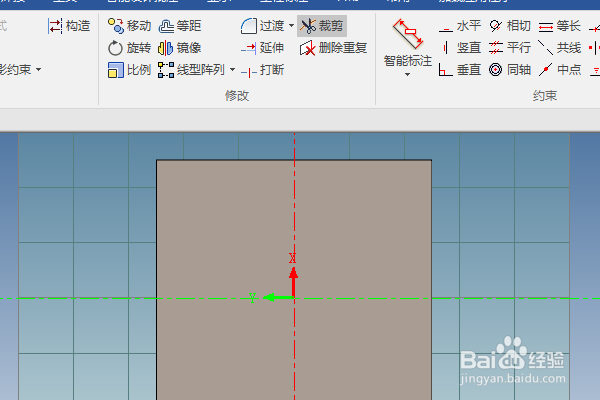
Task: Select the 线型阵列 linear pattern tool
Action: (191, 70)
